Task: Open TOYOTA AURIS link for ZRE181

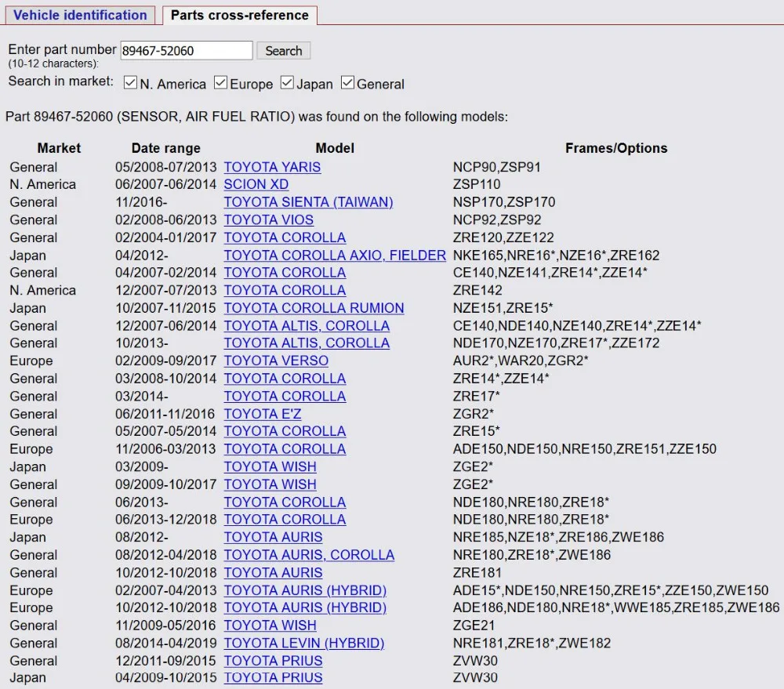Action: pos(273,572)
